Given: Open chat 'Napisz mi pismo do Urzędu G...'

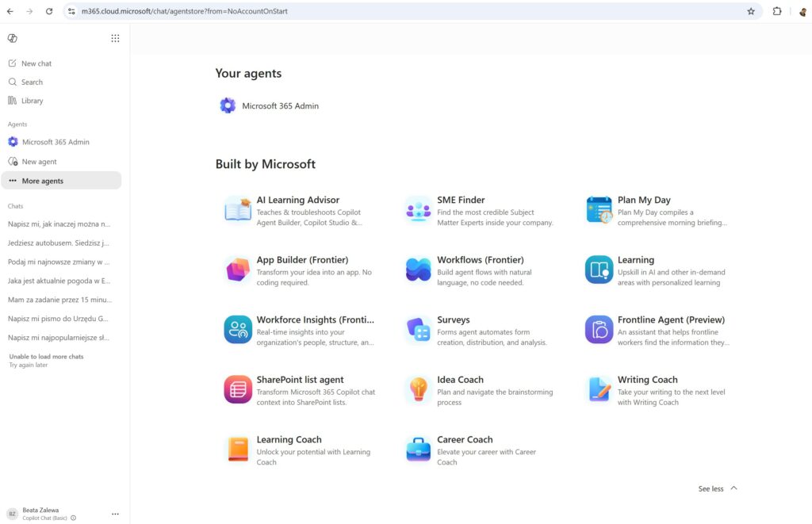Looking at the screenshot, I should tap(58, 319).
